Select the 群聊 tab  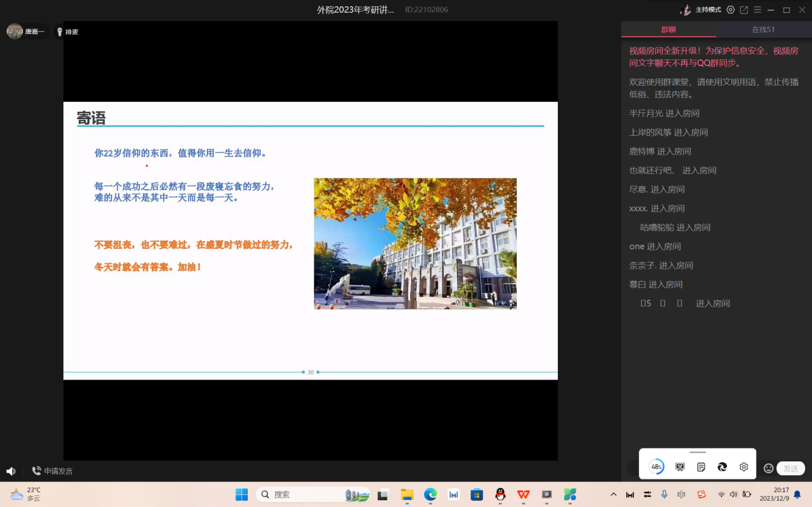pos(669,29)
